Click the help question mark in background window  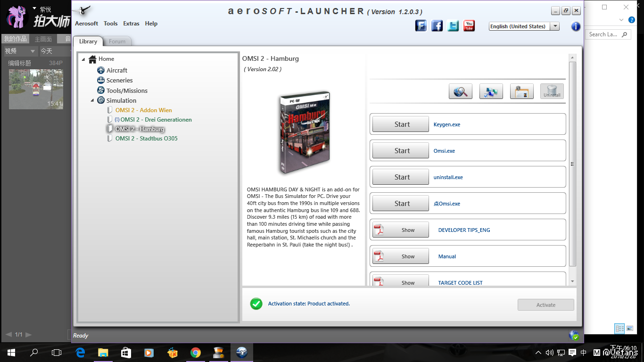632,20
